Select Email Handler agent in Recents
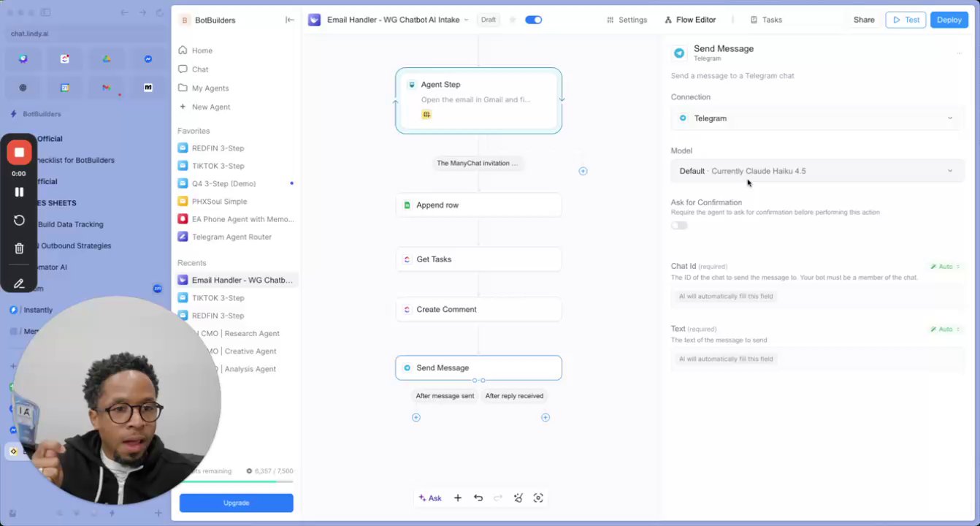Image resolution: width=980 pixels, height=526 pixels. point(236,280)
